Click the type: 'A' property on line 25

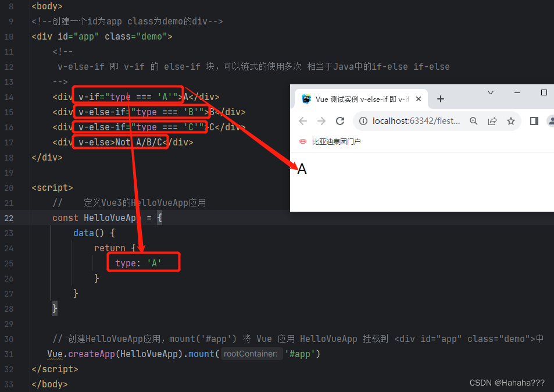click(x=138, y=263)
